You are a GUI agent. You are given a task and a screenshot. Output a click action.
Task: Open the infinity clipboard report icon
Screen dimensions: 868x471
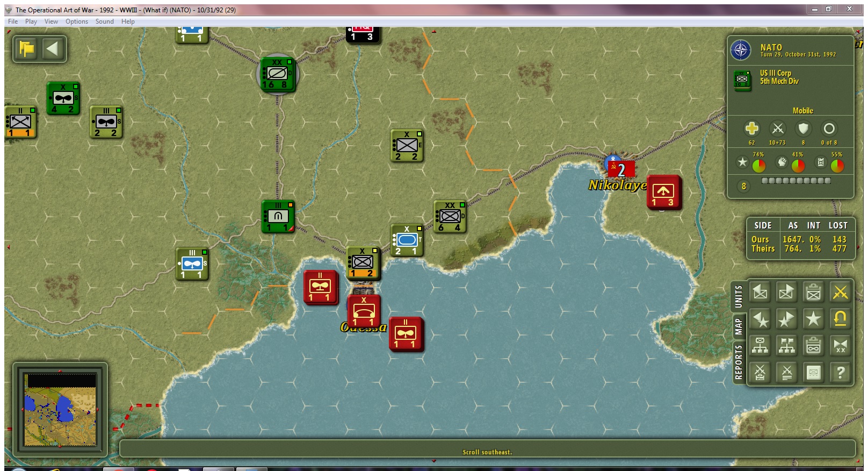813,346
